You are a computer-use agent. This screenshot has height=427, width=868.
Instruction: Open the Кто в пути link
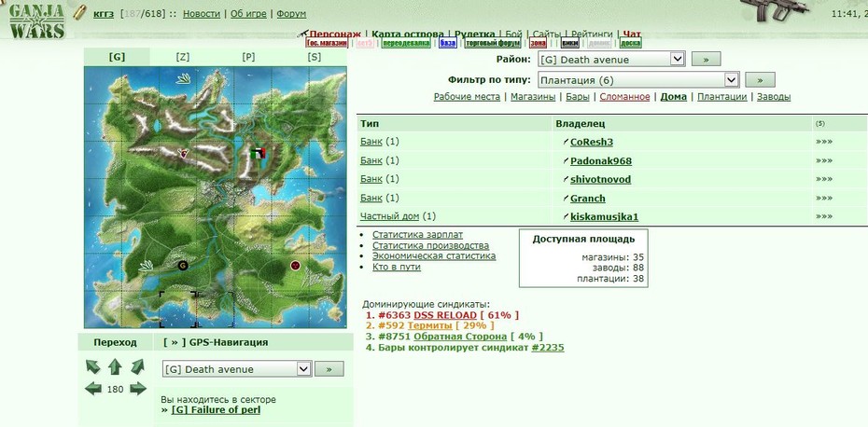[397, 267]
